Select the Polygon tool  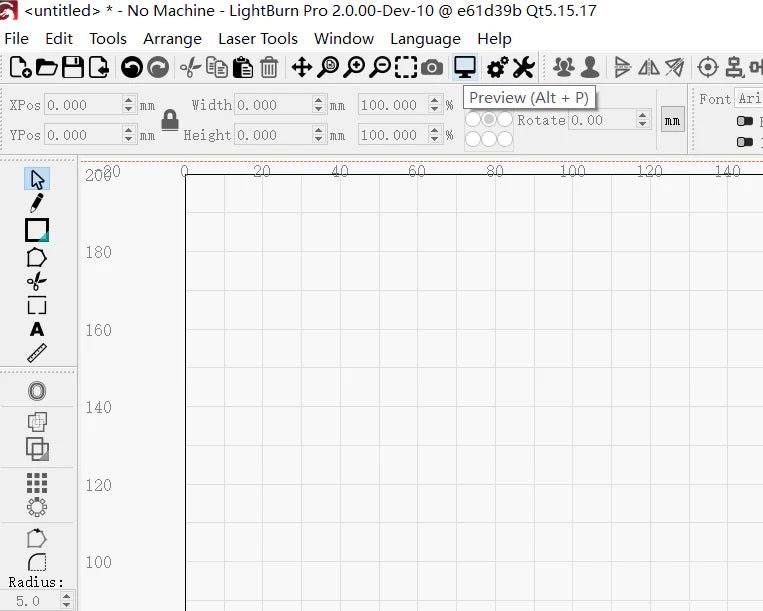click(x=37, y=257)
